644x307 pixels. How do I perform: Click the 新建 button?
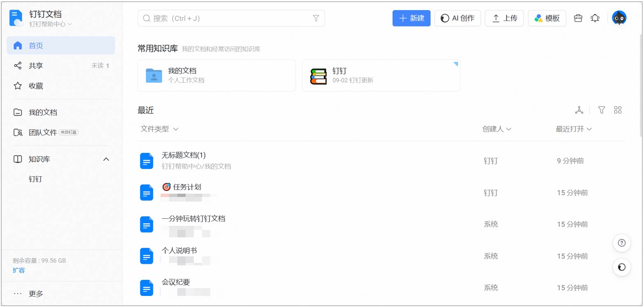412,18
